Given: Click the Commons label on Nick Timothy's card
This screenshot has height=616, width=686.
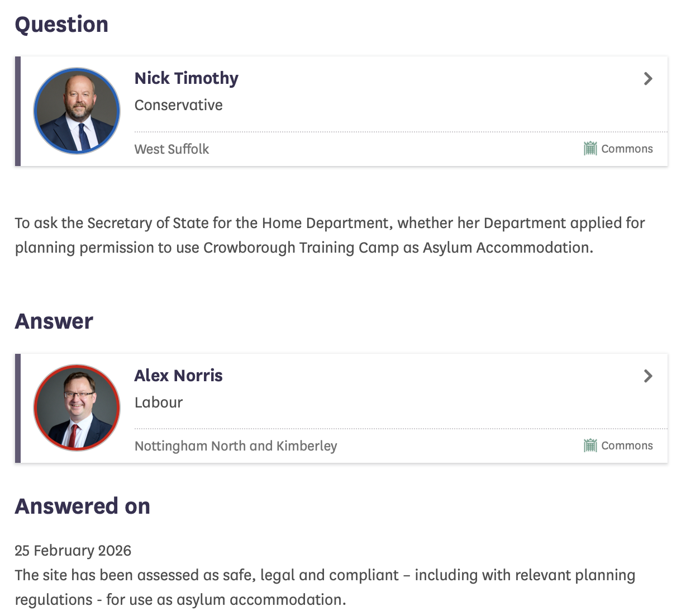Looking at the screenshot, I should click(627, 149).
